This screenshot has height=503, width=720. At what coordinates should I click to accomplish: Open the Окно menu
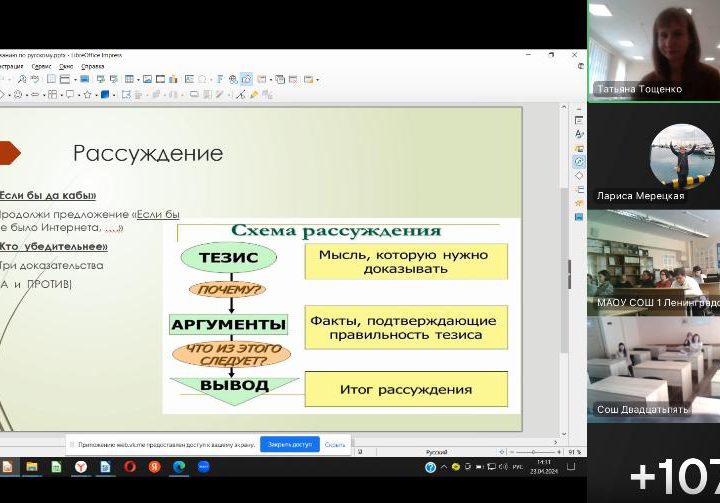point(66,66)
